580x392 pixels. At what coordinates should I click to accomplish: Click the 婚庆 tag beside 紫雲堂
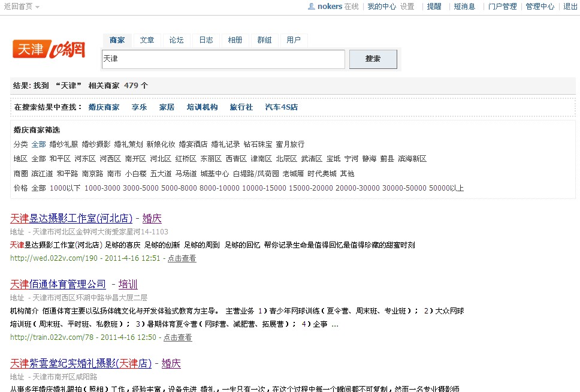click(171, 363)
